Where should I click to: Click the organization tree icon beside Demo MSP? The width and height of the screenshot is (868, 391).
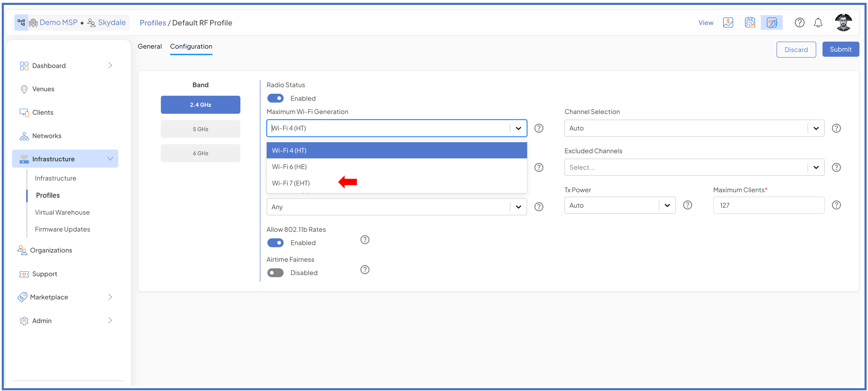[21, 23]
